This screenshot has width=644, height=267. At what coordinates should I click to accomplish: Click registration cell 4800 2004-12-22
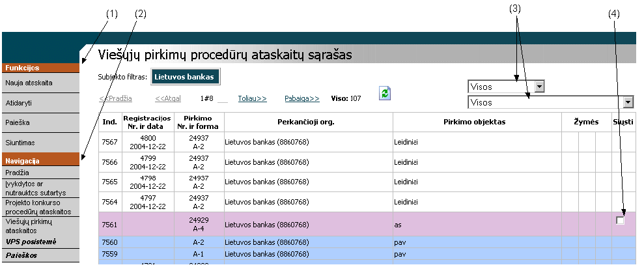[147, 142]
